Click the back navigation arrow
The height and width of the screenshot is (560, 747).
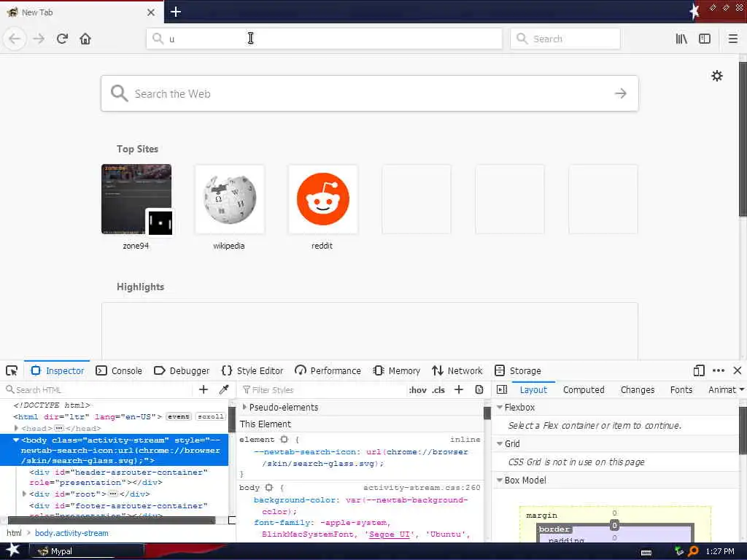coord(15,39)
